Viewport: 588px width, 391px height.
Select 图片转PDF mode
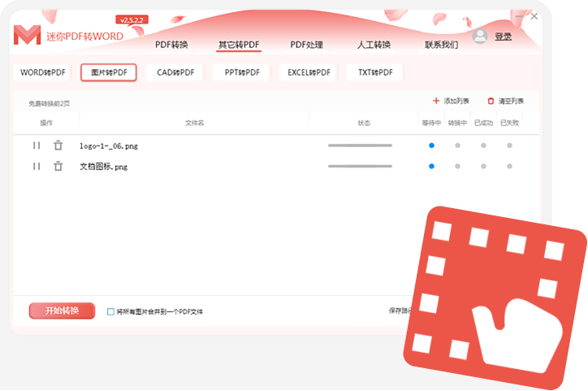109,72
